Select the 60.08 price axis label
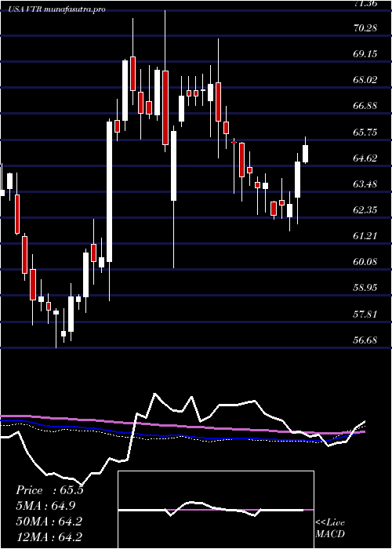Viewport: 392px width, 549px height. 365,262
